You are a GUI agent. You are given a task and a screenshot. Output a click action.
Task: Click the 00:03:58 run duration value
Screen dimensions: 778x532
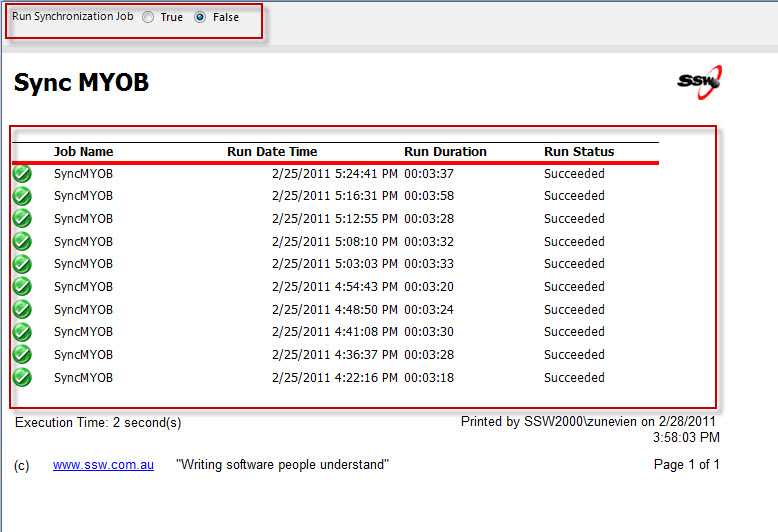[x=429, y=196]
